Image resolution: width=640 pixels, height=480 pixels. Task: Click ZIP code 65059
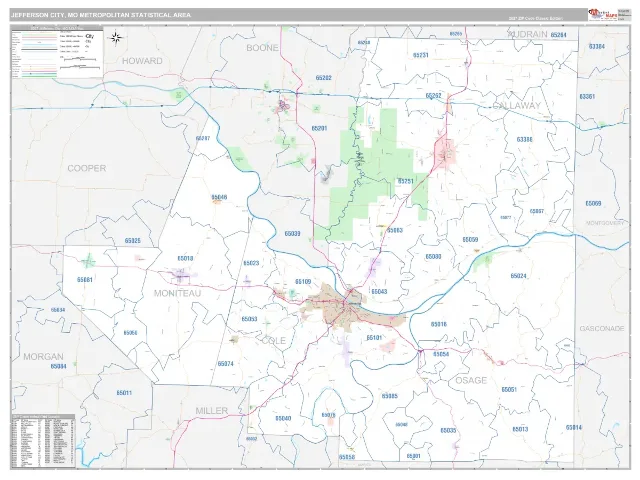coord(470,240)
